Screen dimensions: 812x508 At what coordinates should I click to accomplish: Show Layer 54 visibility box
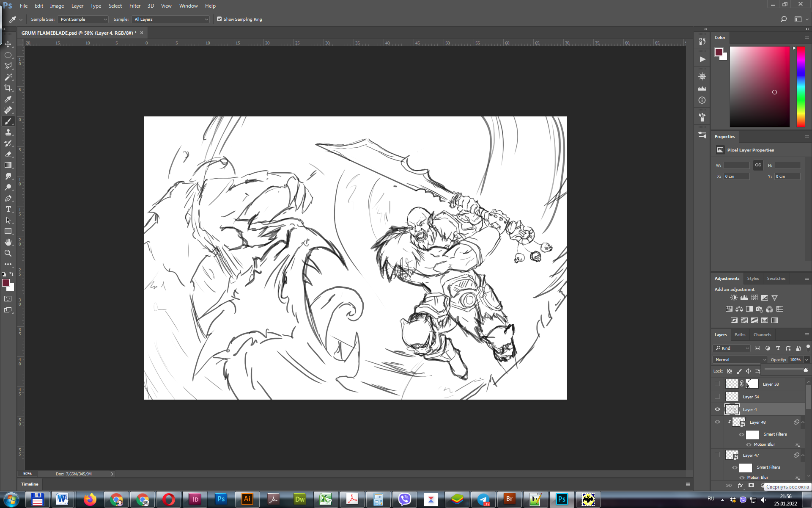(717, 397)
